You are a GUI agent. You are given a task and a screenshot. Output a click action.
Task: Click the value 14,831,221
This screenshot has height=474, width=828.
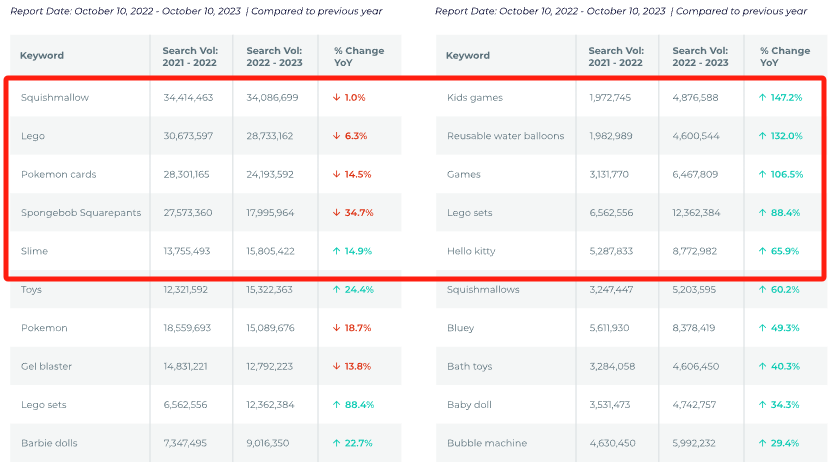click(x=185, y=366)
